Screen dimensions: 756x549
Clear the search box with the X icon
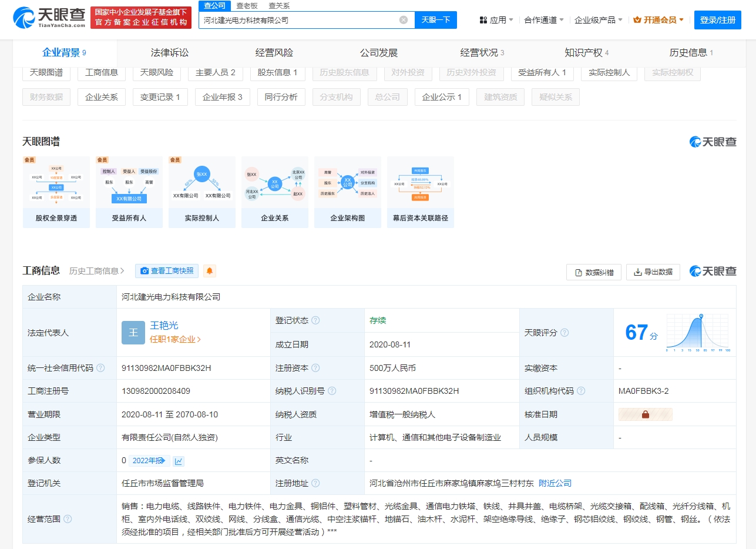click(404, 20)
